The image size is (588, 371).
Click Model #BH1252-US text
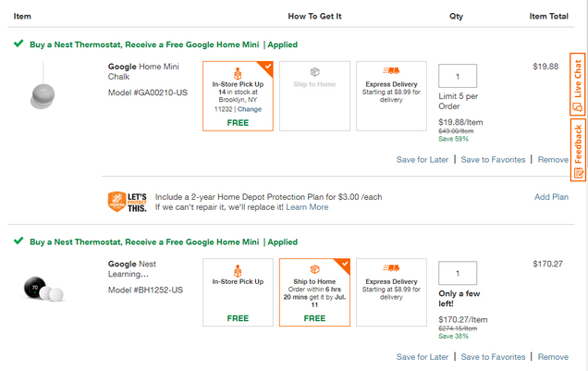(145, 290)
